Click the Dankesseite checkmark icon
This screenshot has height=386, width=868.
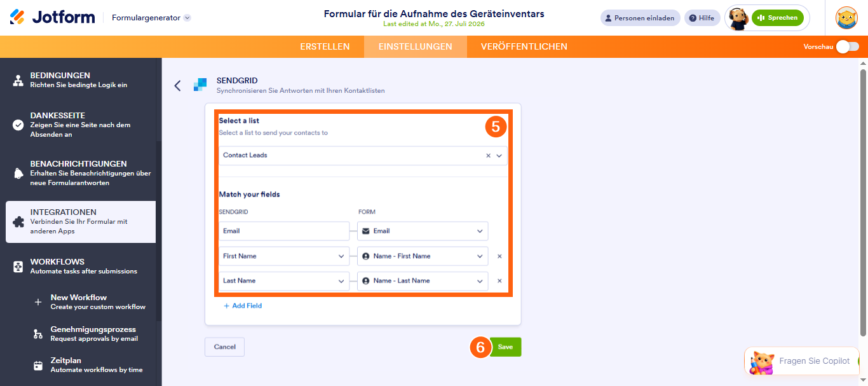[18, 125]
